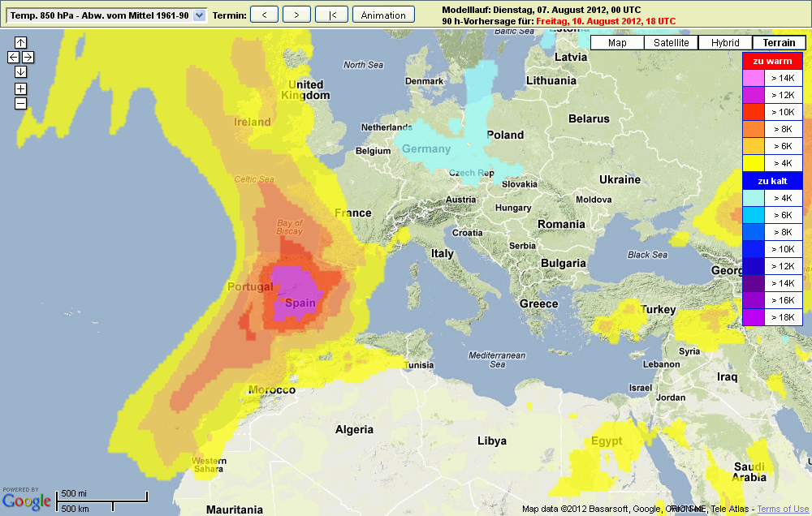The image size is (812, 516).
Task: Open the Temp. 850 hPa parameter dropdown
Action: click(106, 15)
